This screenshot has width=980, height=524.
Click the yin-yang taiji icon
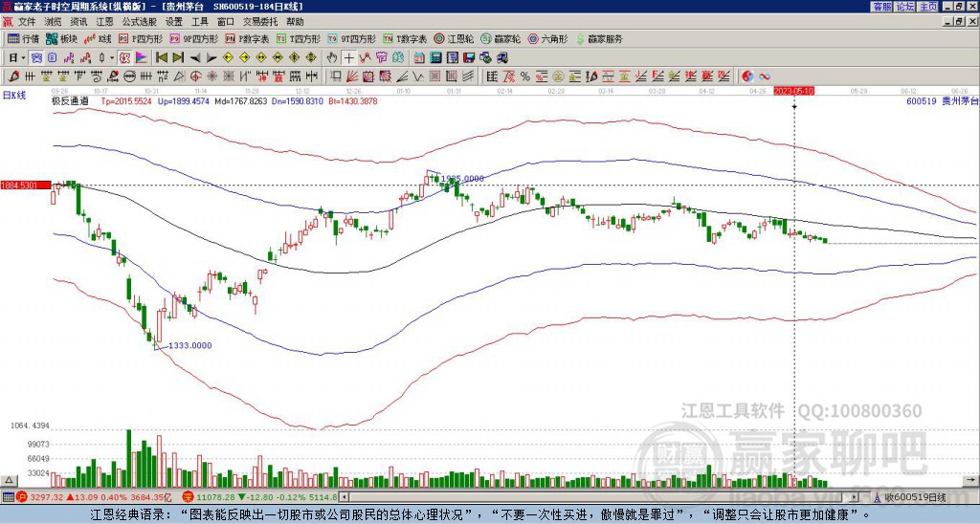tap(747, 76)
